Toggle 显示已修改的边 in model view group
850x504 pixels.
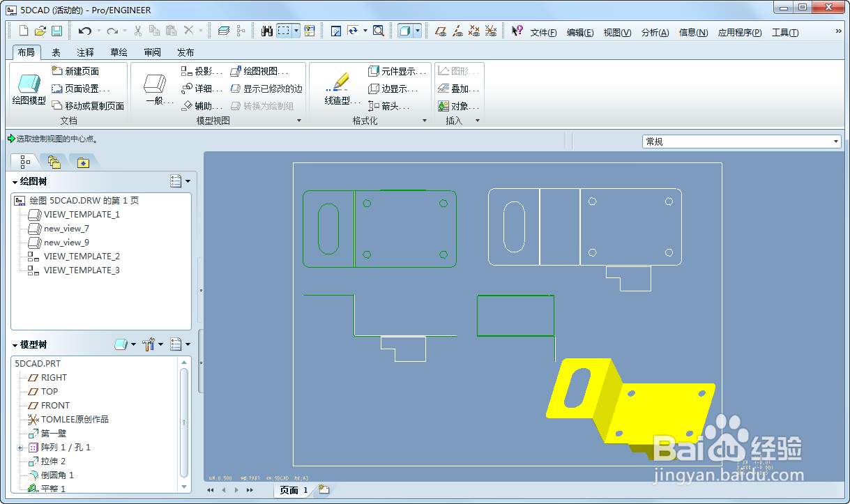[271, 89]
